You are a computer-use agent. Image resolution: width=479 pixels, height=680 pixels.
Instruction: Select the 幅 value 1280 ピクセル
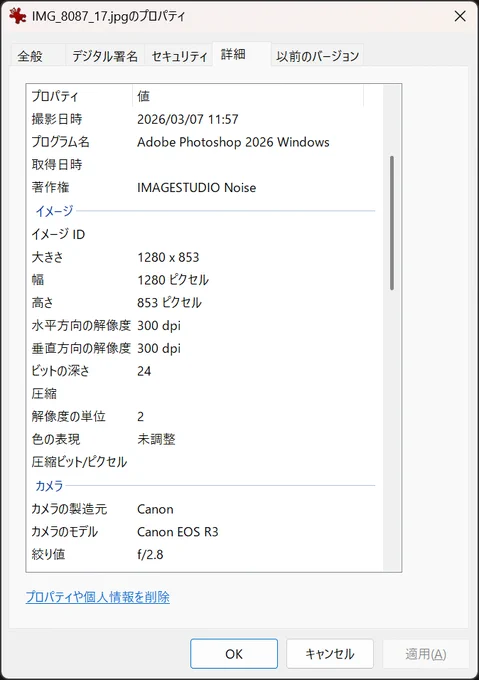[173, 280]
